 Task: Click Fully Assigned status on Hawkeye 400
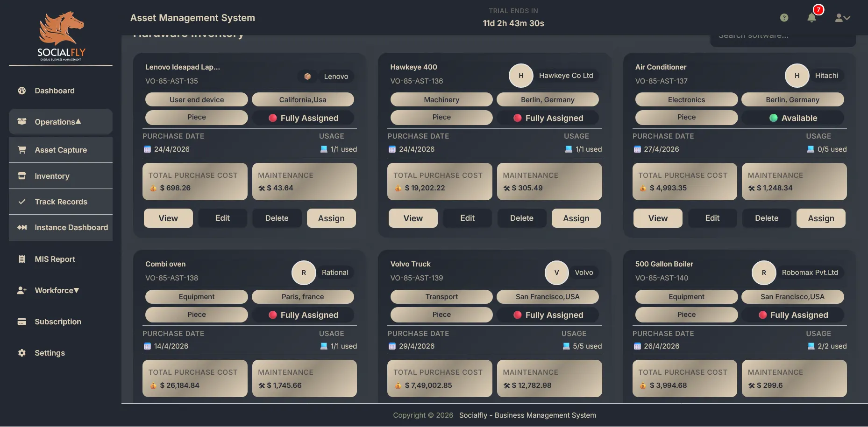(548, 118)
